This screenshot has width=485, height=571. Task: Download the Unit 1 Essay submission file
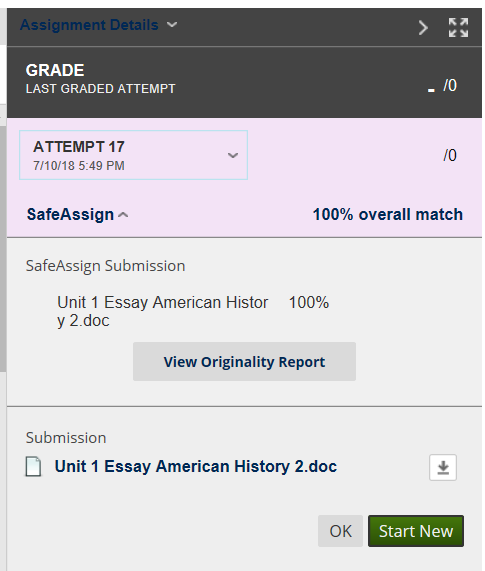click(x=443, y=468)
